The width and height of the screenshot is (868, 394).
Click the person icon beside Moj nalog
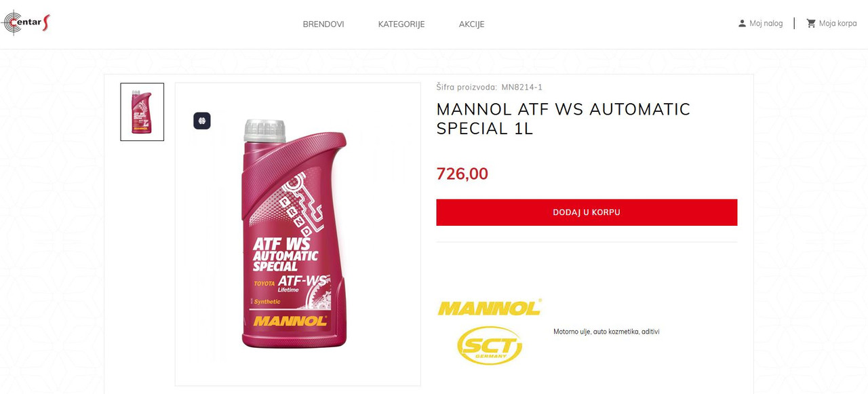pyautogui.click(x=742, y=23)
